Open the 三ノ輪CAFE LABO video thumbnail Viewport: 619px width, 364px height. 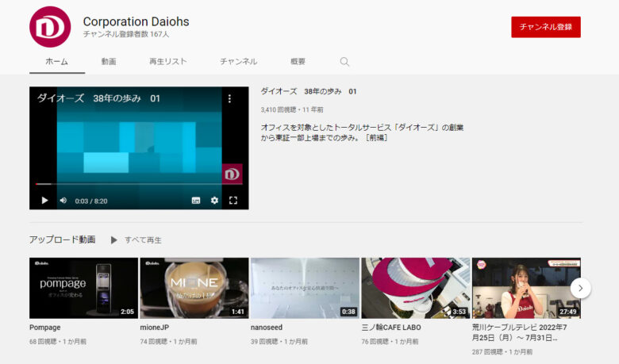pos(416,288)
